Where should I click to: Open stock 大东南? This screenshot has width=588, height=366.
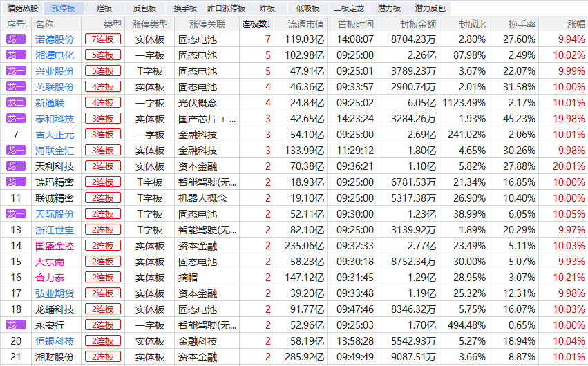pos(50,262)
